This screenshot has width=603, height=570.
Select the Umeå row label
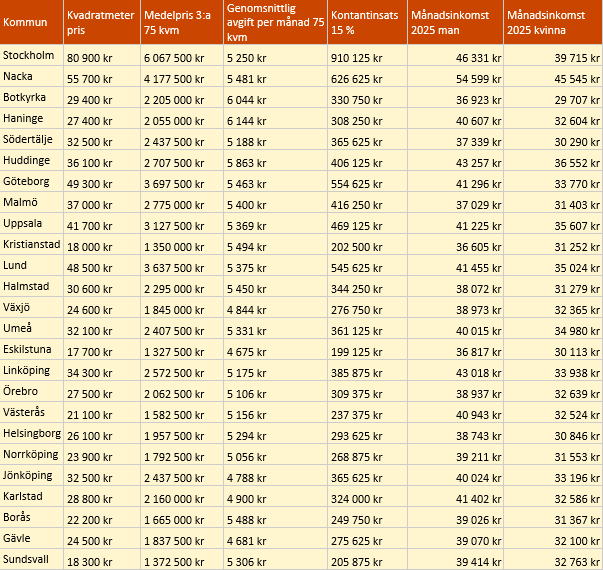pos(32,328)
